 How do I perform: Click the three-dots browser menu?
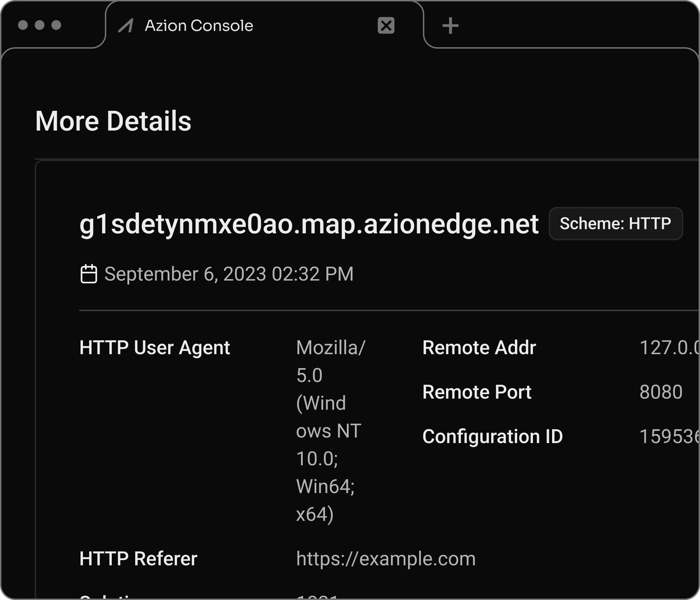[39, 25]
